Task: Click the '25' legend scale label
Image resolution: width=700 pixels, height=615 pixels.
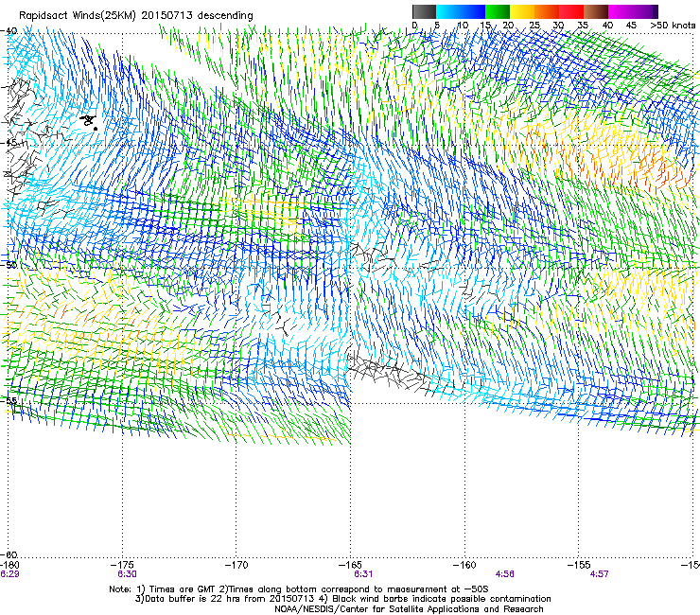Action: tap(534, 25)
